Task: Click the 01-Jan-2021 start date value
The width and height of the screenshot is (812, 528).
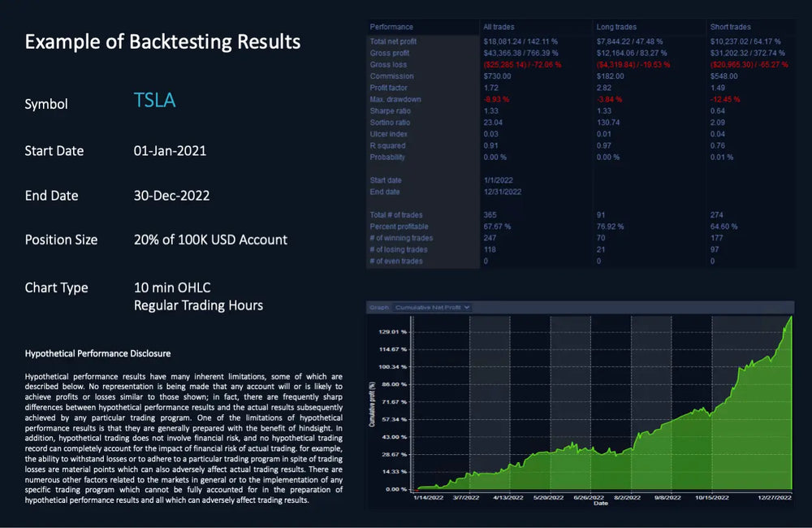Action: tap(170, 151)
